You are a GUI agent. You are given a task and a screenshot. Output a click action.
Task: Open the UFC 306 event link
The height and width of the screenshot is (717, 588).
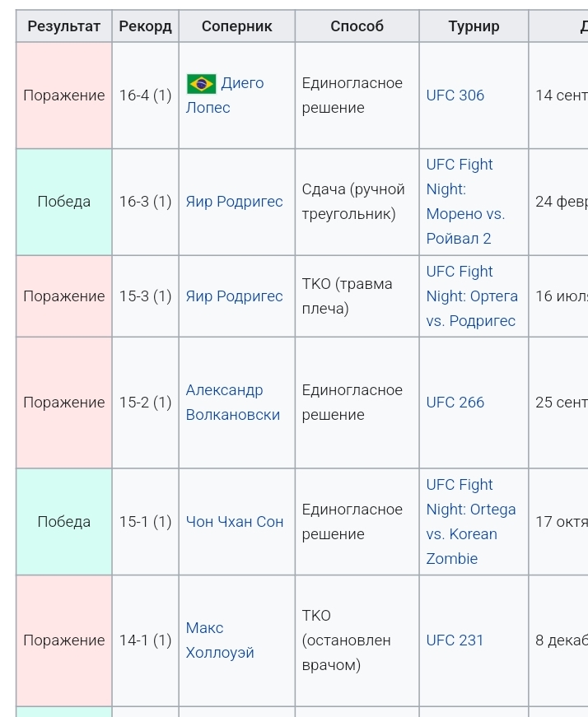455,95
